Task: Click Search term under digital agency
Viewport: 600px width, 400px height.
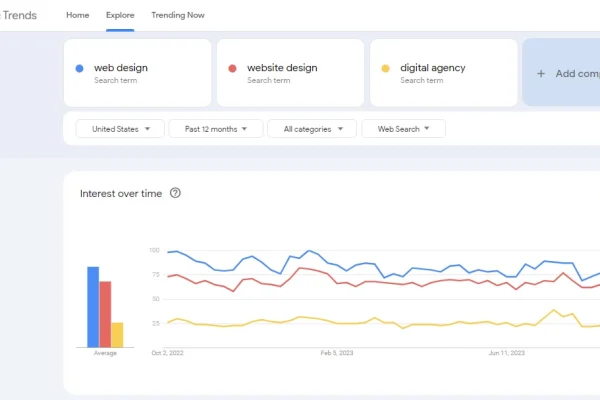Action: pos(422,80)
